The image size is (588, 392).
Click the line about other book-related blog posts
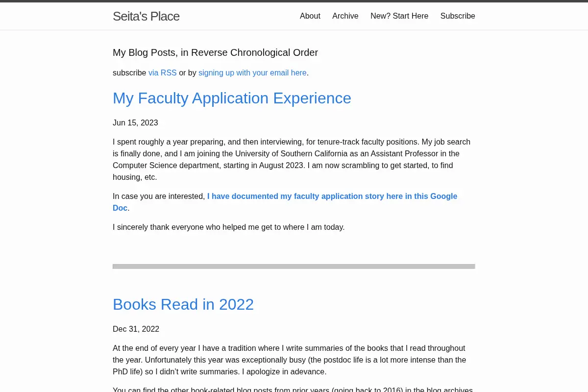click(x=293, y=390)
